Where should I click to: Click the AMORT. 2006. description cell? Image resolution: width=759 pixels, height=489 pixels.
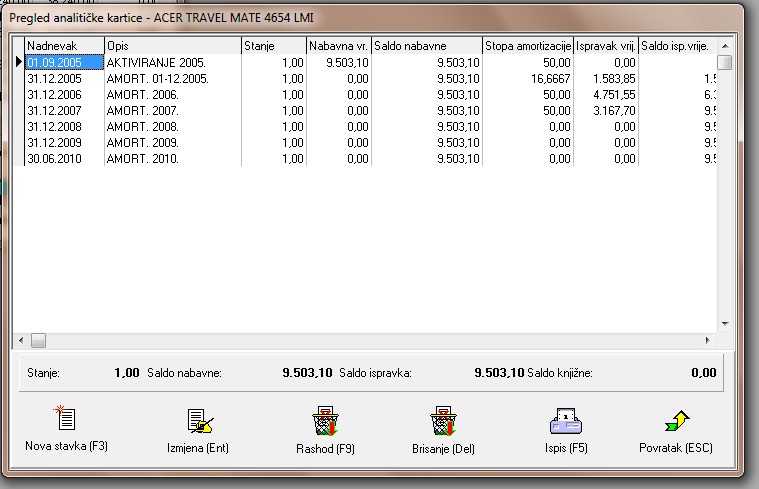click(x=173, y=94)
